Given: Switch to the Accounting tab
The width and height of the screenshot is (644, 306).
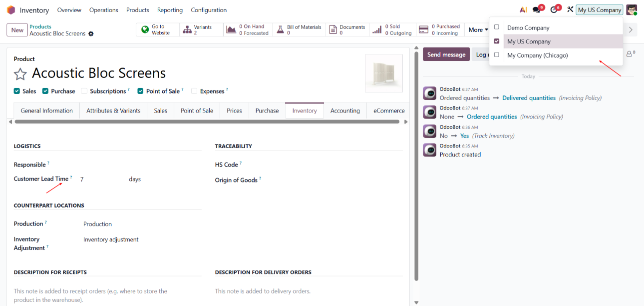Looking at the screenshot, I should pos(345,110).
